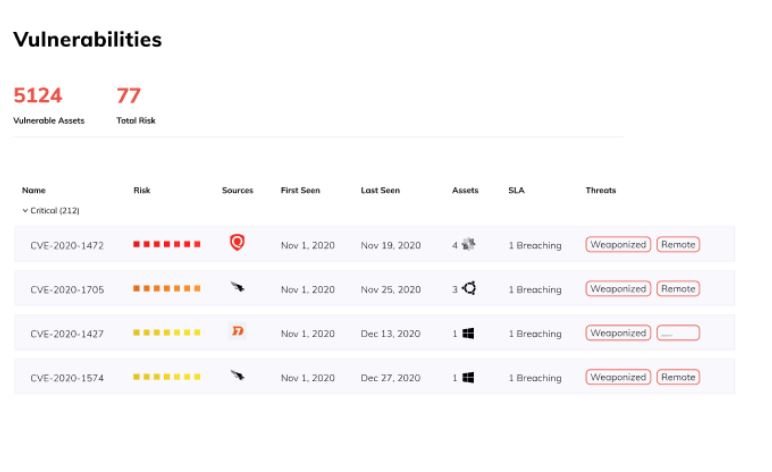Viewport: 772px width, 472px height.
Task: Sort by the First Seen column header
Action: click(x=300, y=190)
